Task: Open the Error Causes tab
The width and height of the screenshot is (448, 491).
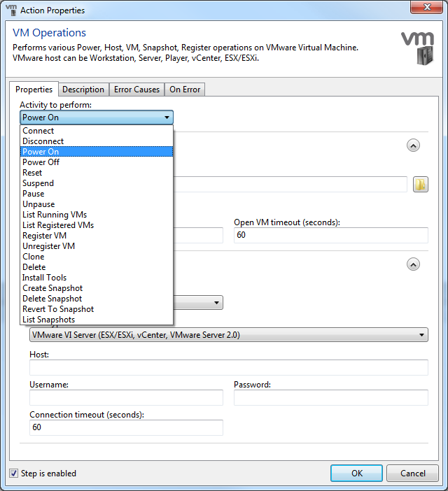Action: point(136,90)
